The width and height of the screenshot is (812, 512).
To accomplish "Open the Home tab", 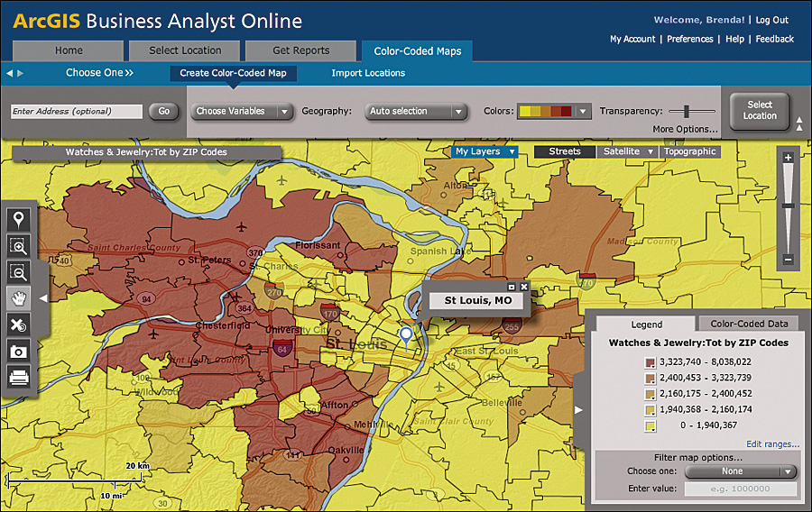I will [69, 50].
